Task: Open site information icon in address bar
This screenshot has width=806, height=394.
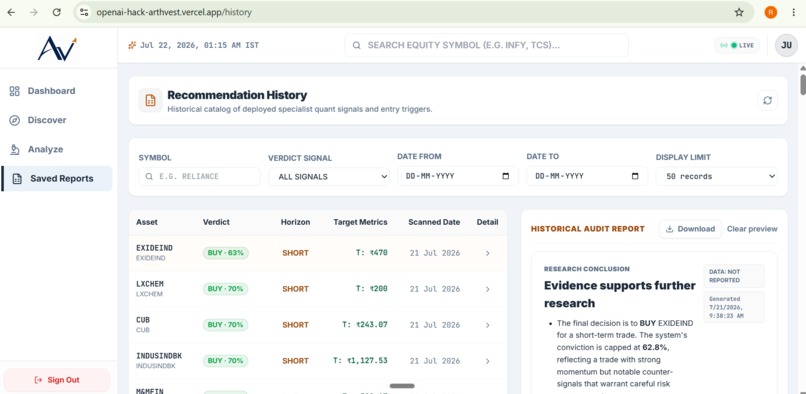Action: (x=84, y=12)
